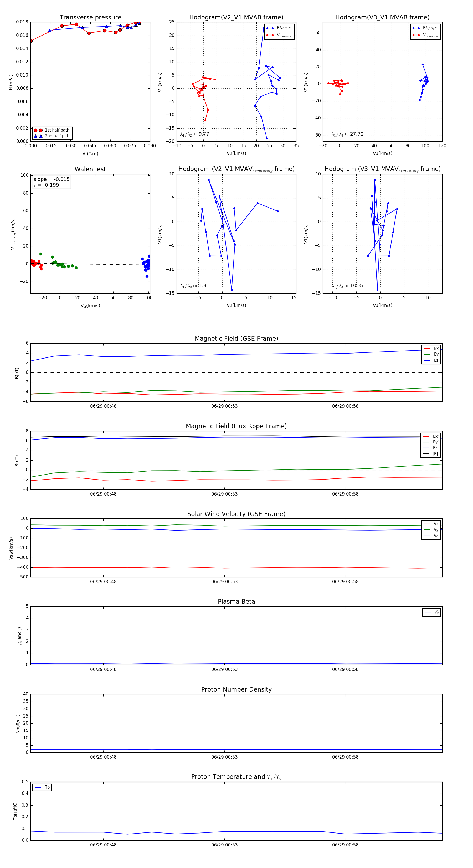473x868 pixels.
Task: Click the 'Hodogram(V2_V1 MVAB frame)' title
Action: click(236, 17)
